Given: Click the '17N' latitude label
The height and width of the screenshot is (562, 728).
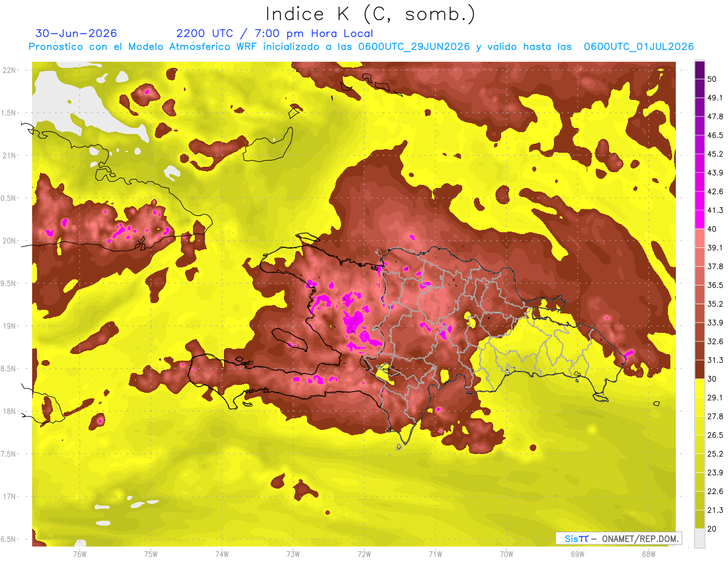Looking at the screenshot, I should (x=9, y=497).
